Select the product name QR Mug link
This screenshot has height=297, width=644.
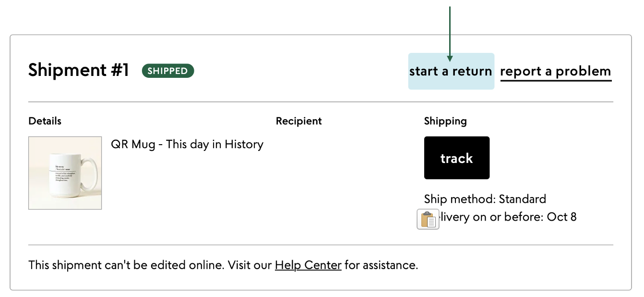pyautogui.click(x=187, y=144)
